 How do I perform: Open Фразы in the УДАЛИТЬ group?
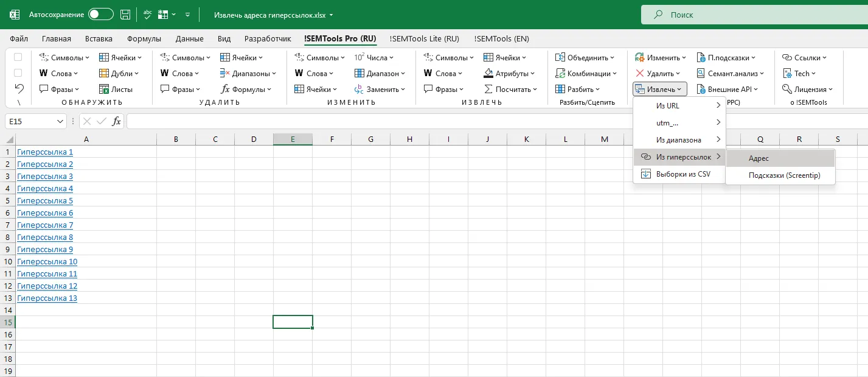(x=180, y=89)
